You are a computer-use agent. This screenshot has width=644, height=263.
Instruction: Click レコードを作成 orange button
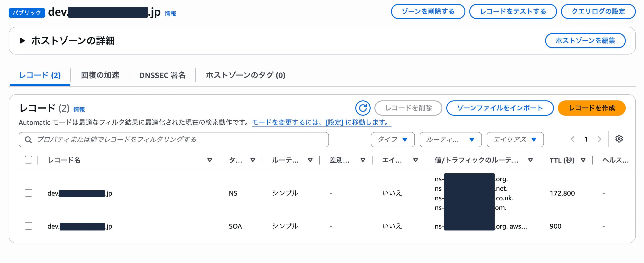592,108
